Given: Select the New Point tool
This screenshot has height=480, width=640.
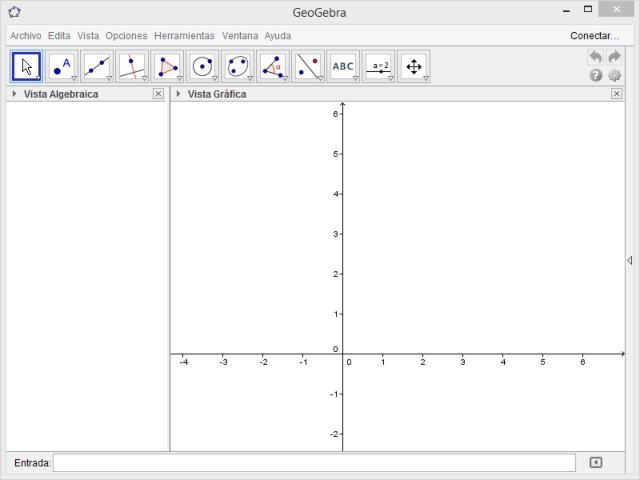Looking at the screenshot, I should (62, 67).
